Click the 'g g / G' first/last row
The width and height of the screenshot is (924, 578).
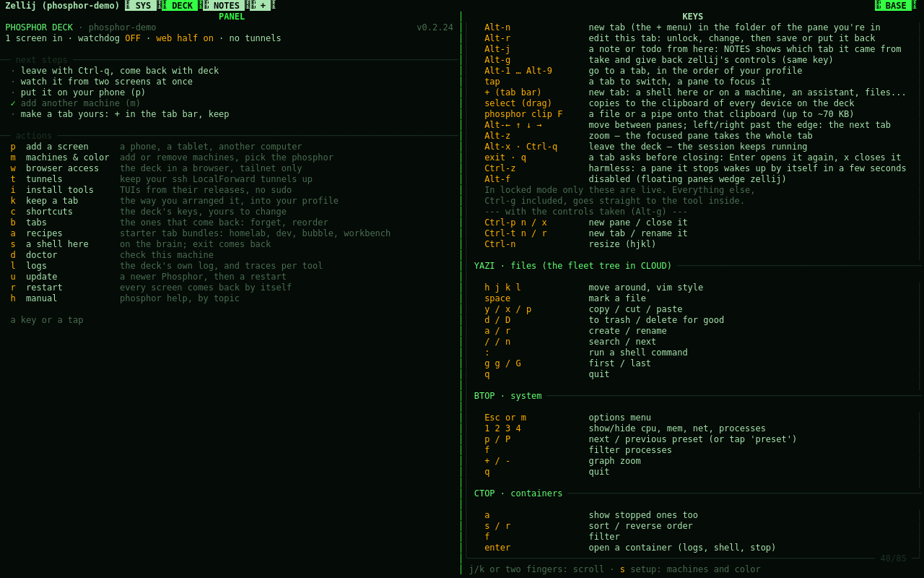(x=567, y=363)
